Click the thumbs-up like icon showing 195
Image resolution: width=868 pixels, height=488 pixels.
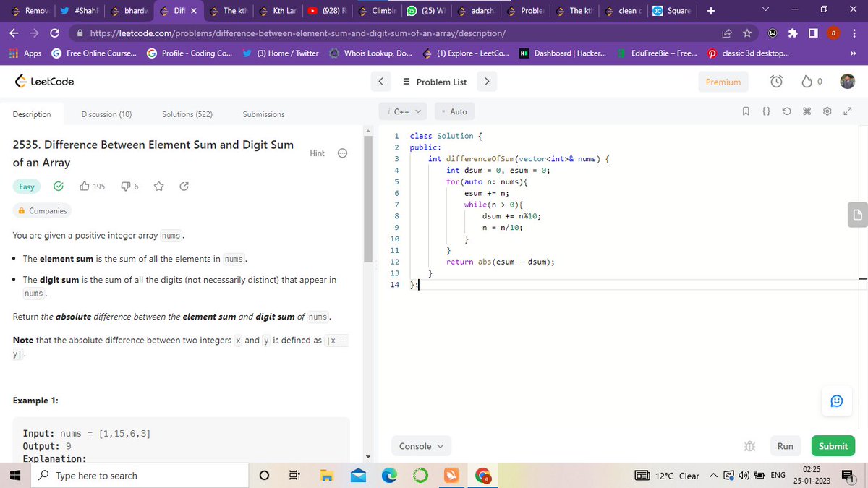pos(85,187)
